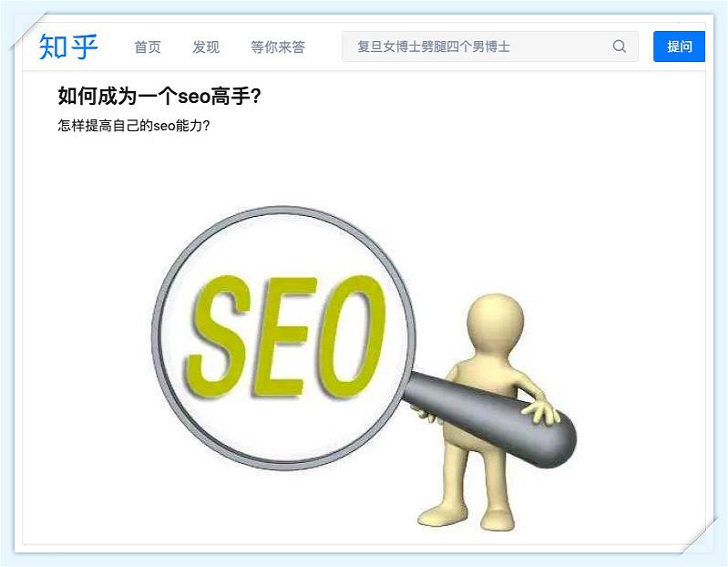Click the folded corner at the page's bottom-right
Image resolution: width=728 pixels, height=567 pixels.
click(699, 536)
